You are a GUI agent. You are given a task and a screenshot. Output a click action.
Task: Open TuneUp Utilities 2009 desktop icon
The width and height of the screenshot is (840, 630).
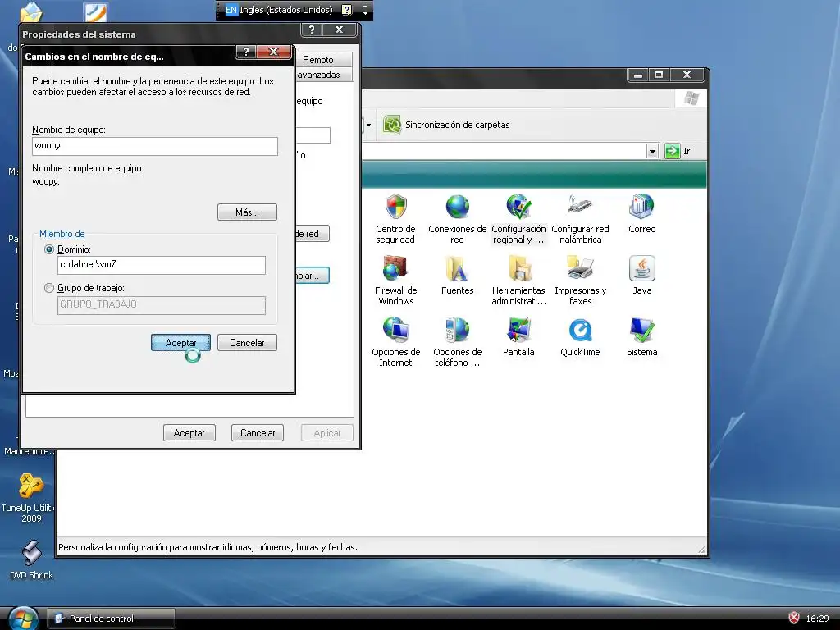click(x=30, y=486)
